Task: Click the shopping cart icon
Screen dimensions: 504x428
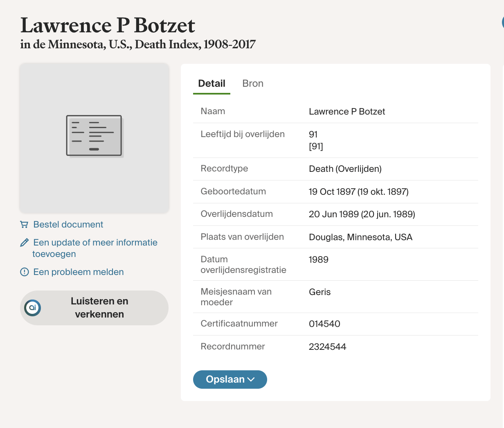Action: 24,225
